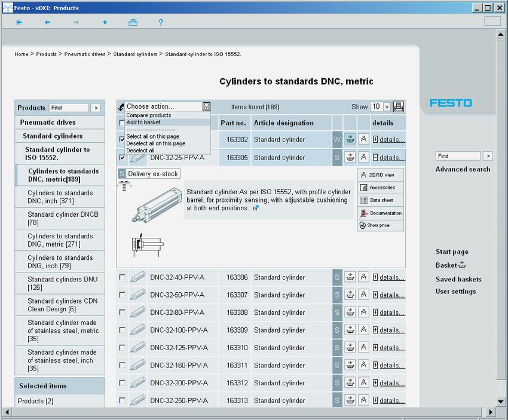Add DNC-32-125-PPV-A to basket

(350, 348)
